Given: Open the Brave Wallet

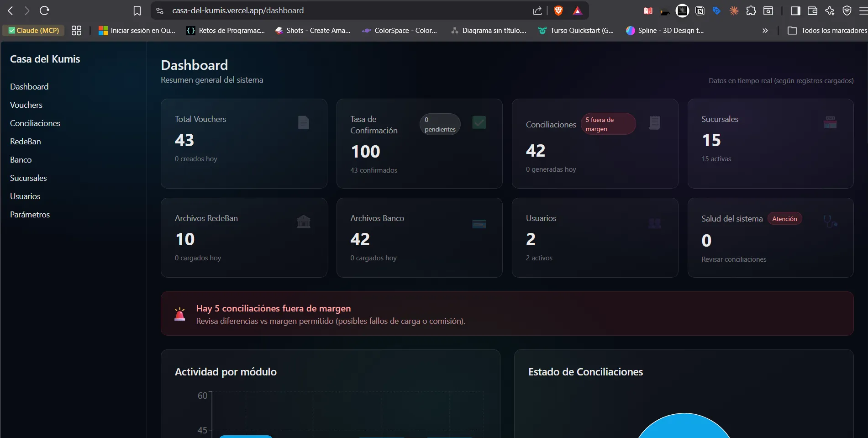Looking at the screenshot, I should pyautogui.click(x=813, y=11).
